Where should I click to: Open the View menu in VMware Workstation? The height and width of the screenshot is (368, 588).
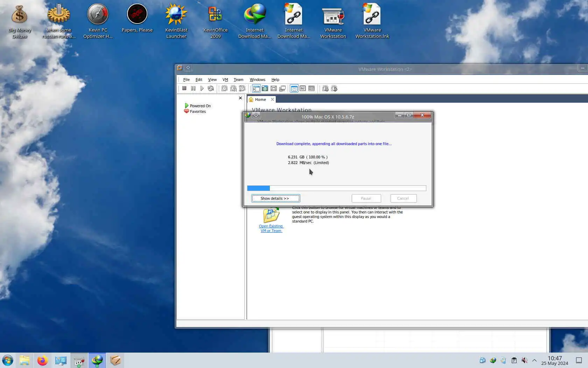pyautogui.click(x=212, y=80)
